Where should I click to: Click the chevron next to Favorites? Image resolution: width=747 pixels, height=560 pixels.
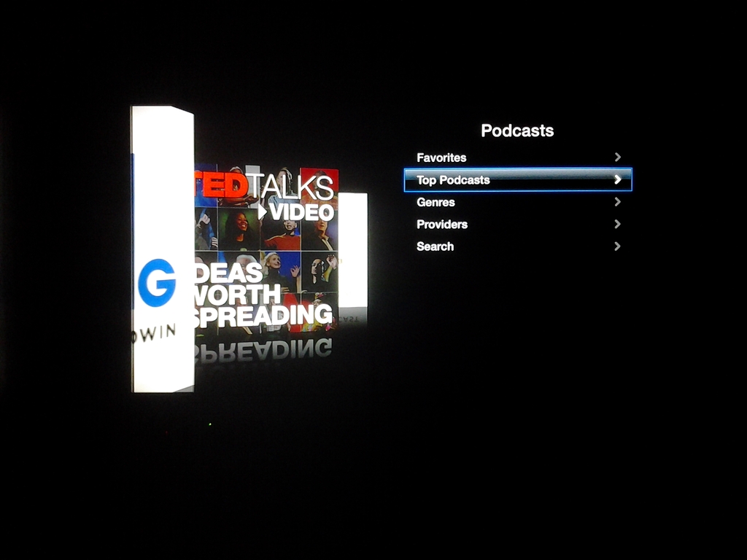point(618,157)
